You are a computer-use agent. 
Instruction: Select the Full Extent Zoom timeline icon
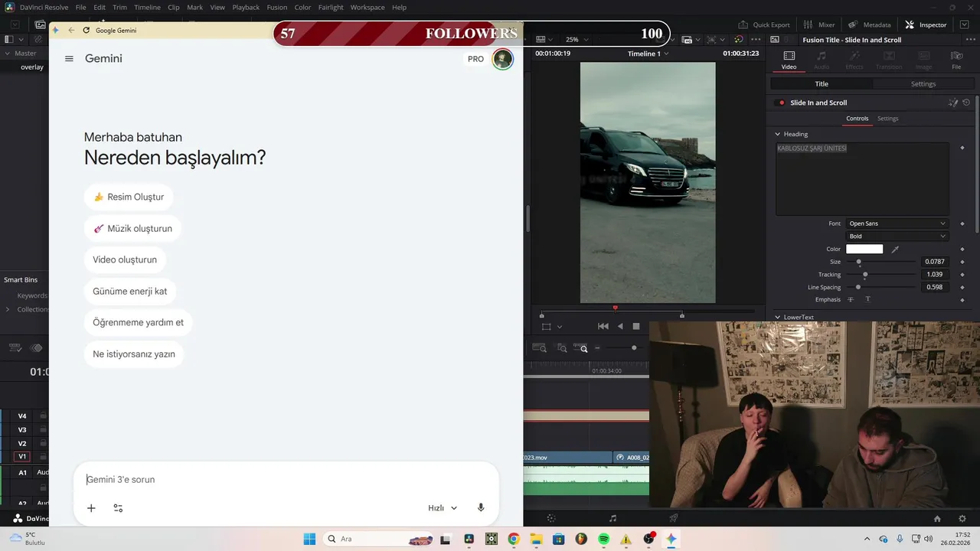point(539,348)
